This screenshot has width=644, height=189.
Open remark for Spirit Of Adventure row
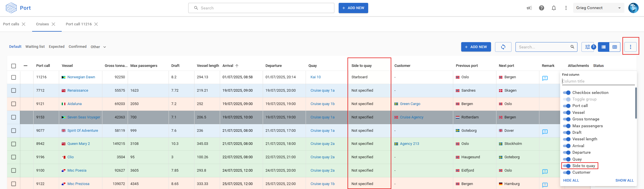545,132
